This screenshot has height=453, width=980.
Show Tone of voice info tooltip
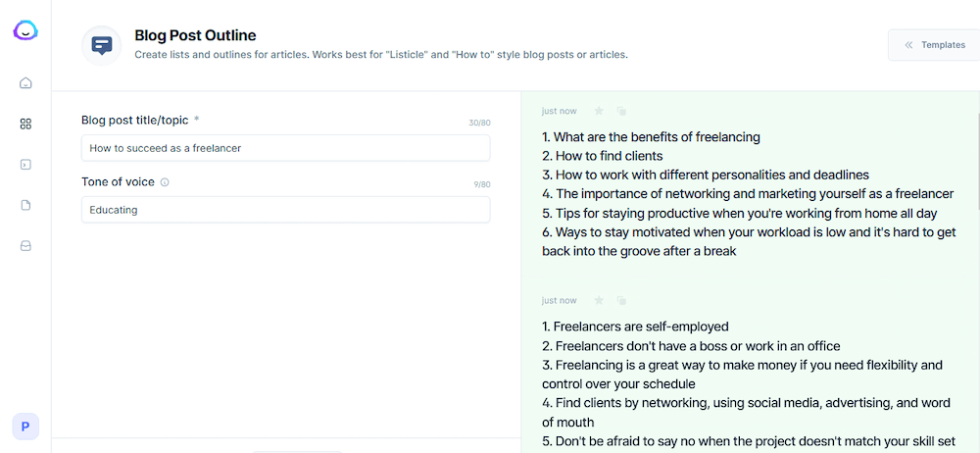tap(165, 182)
